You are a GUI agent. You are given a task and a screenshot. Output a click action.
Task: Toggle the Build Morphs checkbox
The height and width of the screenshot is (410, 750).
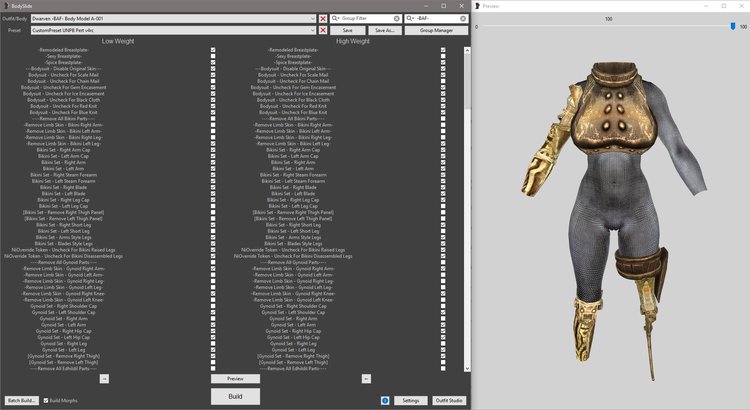pyautogui.click(x=46, y=400)
